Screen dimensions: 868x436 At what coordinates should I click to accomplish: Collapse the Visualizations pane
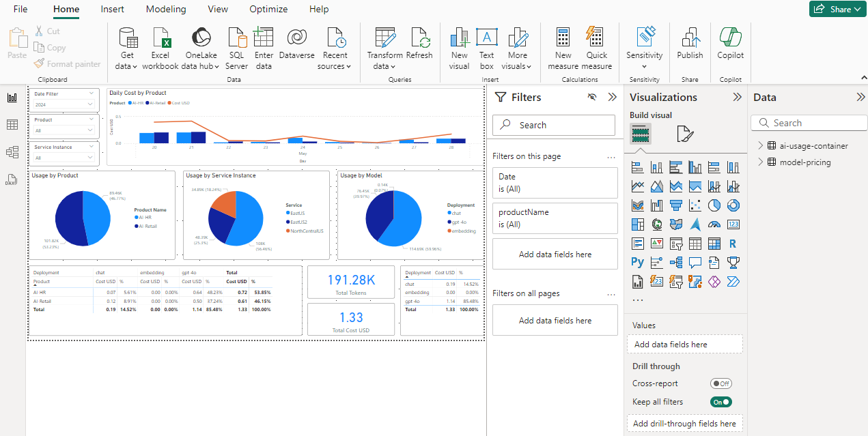click(x=737, y=97)
